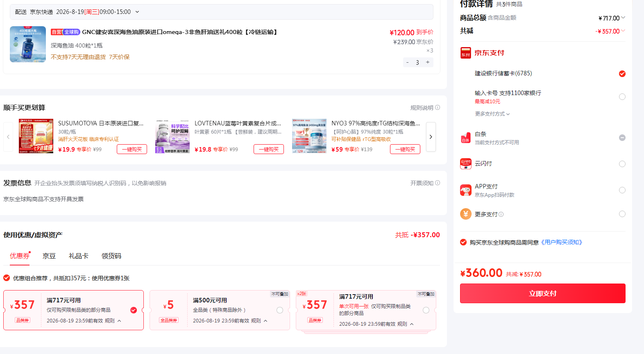644x354 pixels.
Task: Switch to the 领货码 tab
Action: 111,256
